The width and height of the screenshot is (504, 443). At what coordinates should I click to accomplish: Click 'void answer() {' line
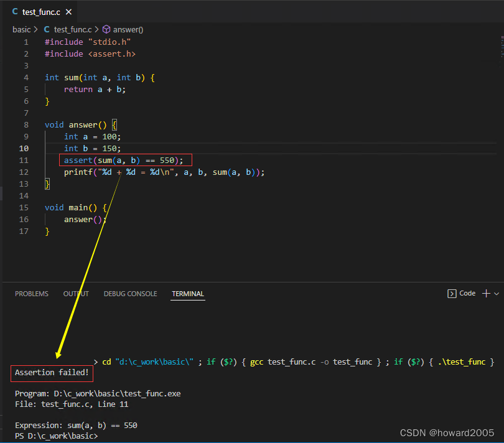click(81, 124)
